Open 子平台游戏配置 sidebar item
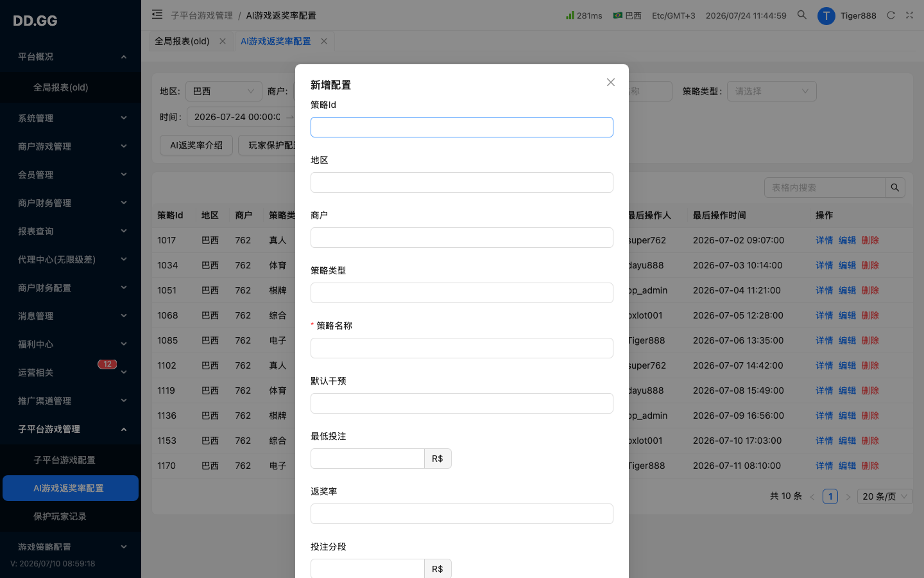 [71, 460]
